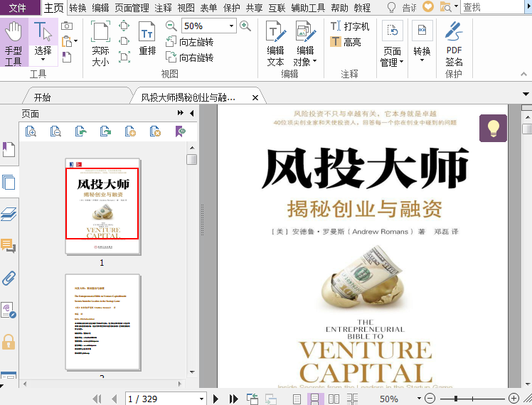Click the delete page icon in panel
This screenshot has width=532, height=405.
(x=155, y=131)
